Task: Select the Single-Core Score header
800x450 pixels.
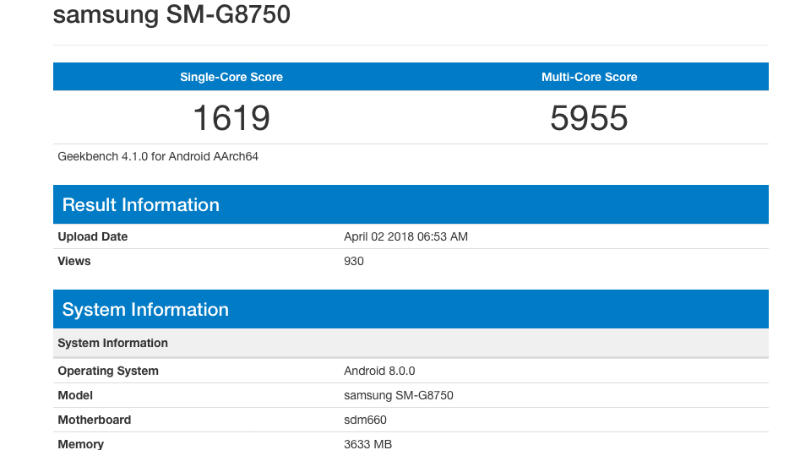Action: click(231, 77)
